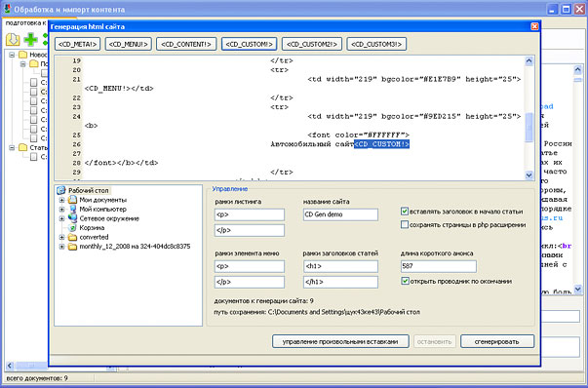This screenshot has width=588, height=388.
Task: Click the Автомобильный сайт text on line 26
Action: click(x=312, y=144)
